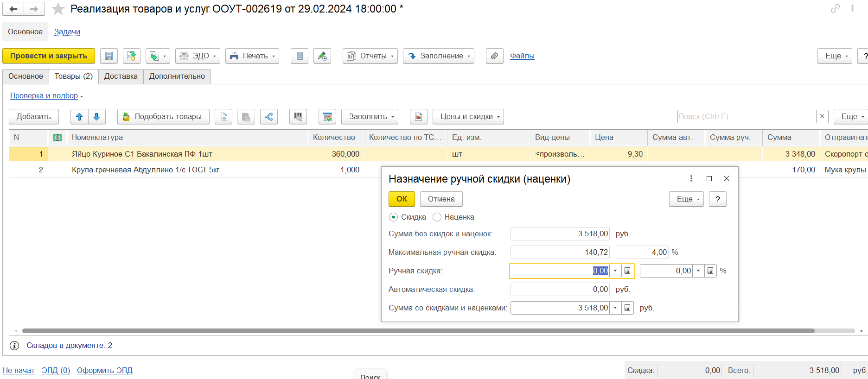Expand the Цены и скидки dropdown
Image resolution: width=868 pixels, height=379 pixels.
pyautogui.click(x=468, y=117)
